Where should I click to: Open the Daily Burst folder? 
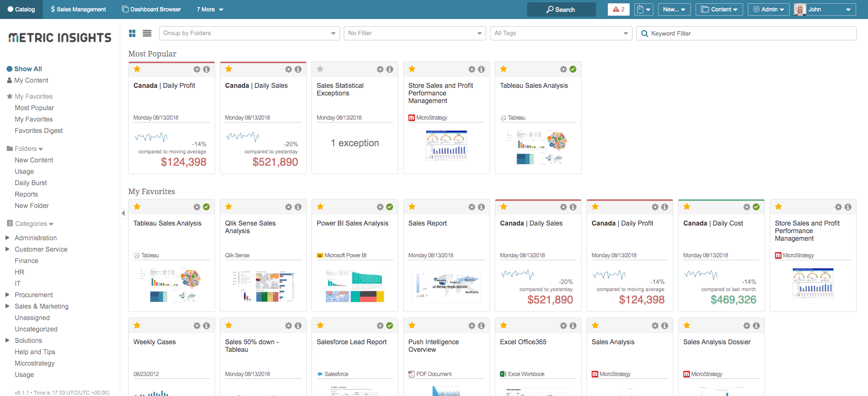[31, 183]
